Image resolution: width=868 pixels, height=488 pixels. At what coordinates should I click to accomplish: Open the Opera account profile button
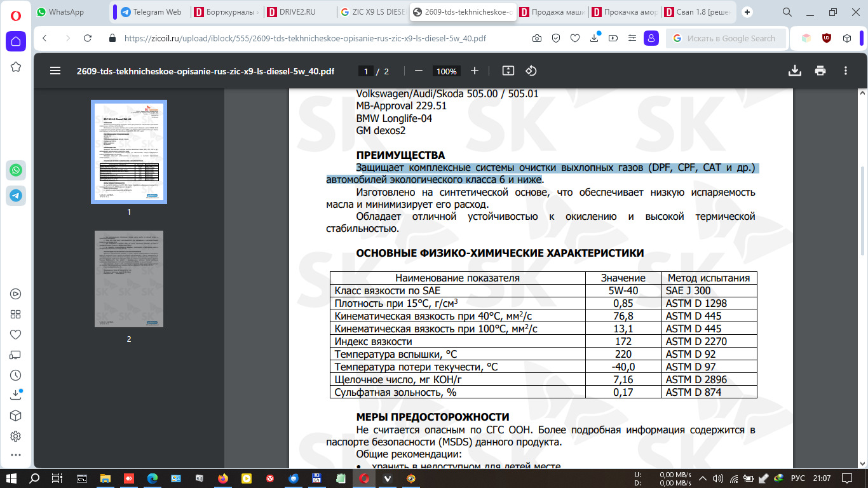click(651, 38)
